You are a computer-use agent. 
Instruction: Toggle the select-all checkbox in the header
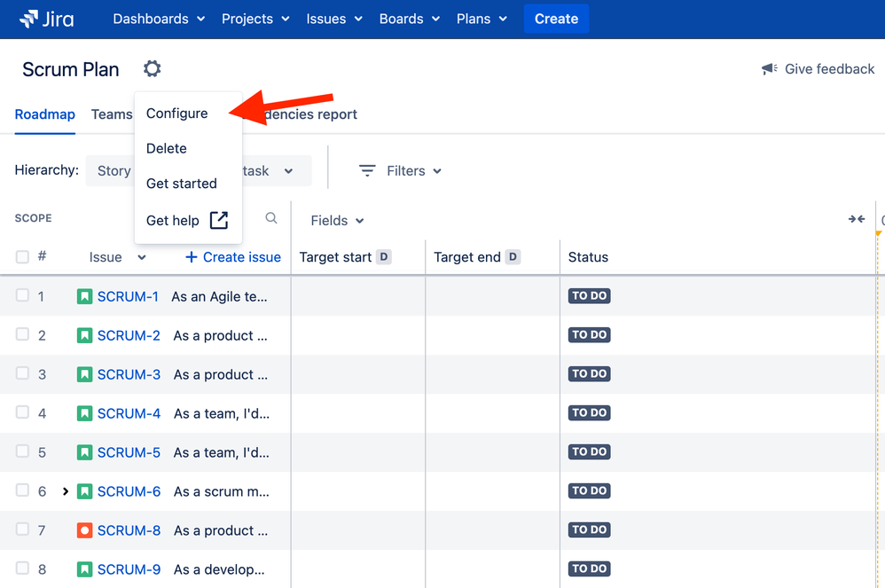pos(22,257)
